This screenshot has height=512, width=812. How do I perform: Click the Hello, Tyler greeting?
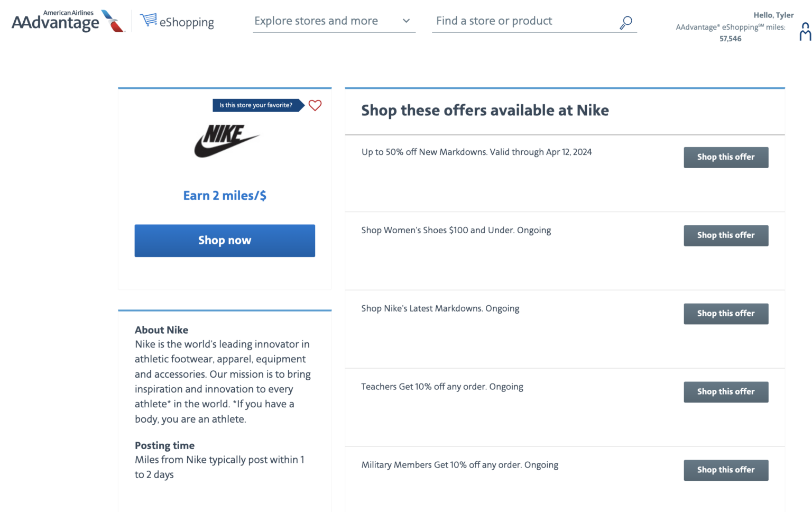(773, 15)
